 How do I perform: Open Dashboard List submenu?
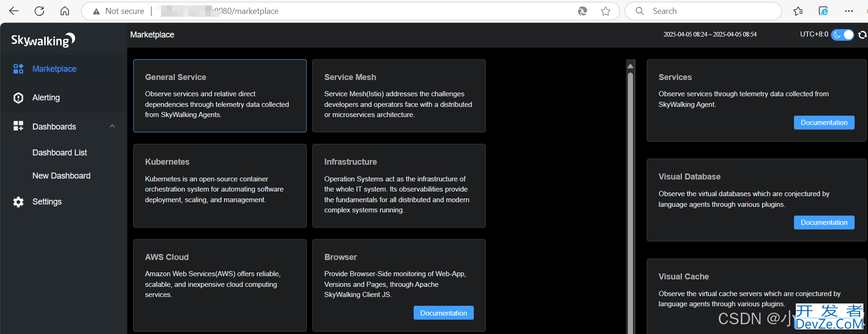coord(60,153)
